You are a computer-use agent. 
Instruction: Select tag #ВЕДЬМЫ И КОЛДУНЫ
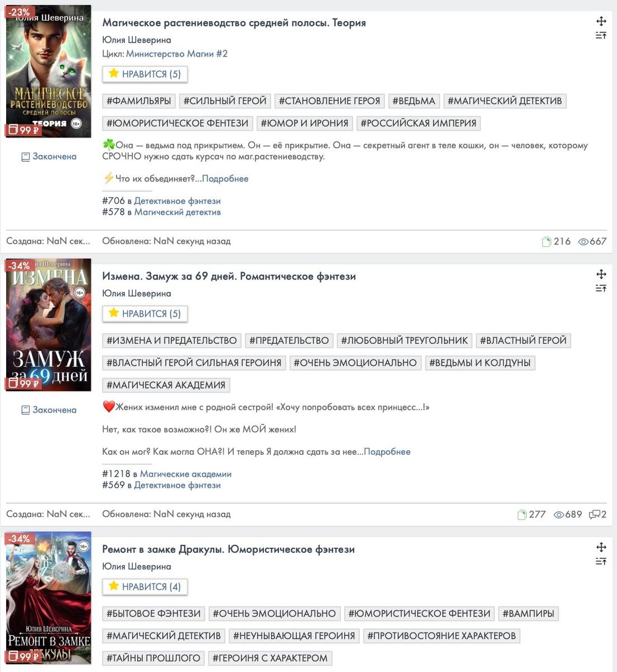pyautogui.click(x=480, y=363)
